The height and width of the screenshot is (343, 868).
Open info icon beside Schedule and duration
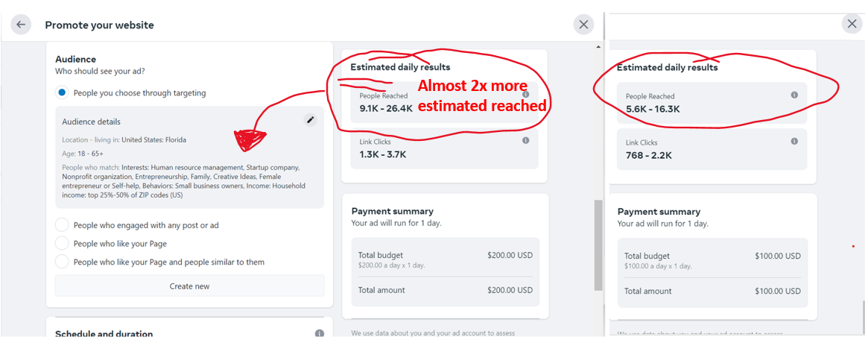coord(320,333)
